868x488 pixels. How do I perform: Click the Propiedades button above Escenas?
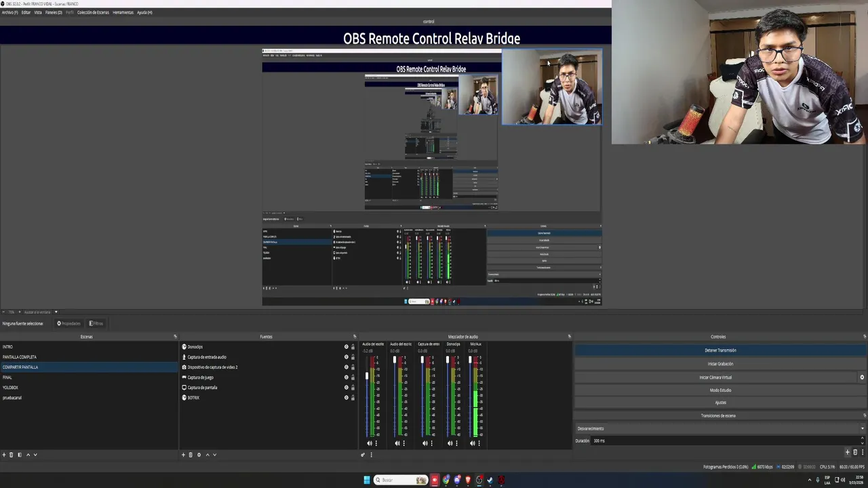coord(68,323)
